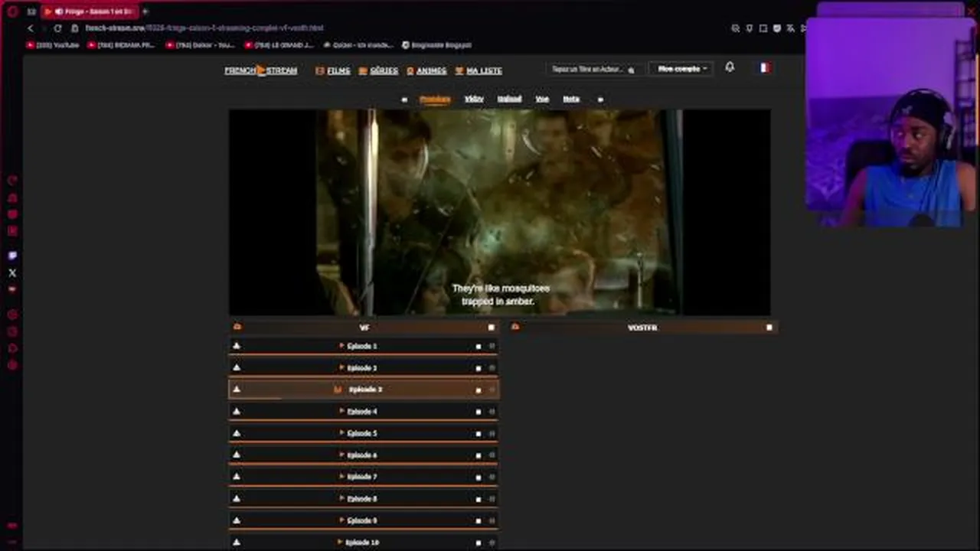Screen dimensions: 980x551
Task: Select the Fringe browser tab
Action: tap(90, 11)
